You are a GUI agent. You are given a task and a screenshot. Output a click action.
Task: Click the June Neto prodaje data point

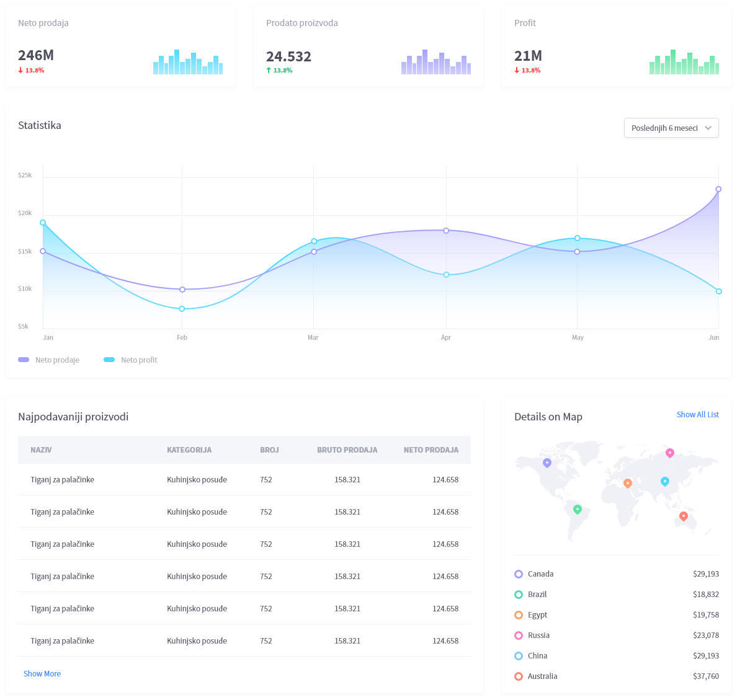(x=718, y=189)
